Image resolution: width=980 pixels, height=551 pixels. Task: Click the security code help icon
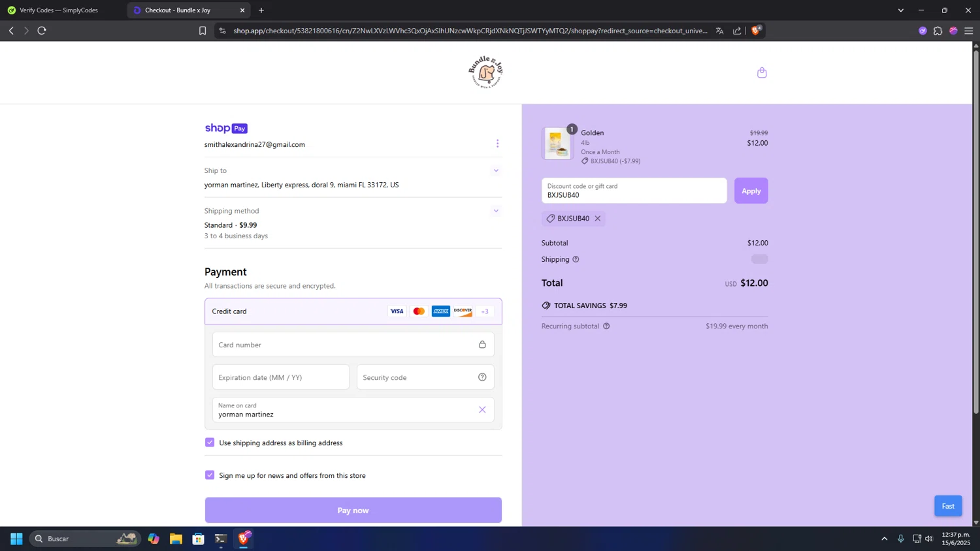click(482, 377)
